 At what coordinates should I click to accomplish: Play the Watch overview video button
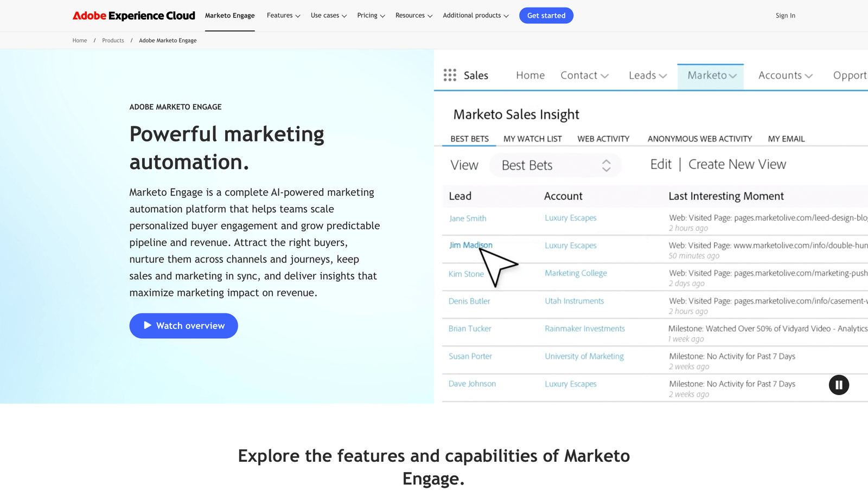click(183, 326)
